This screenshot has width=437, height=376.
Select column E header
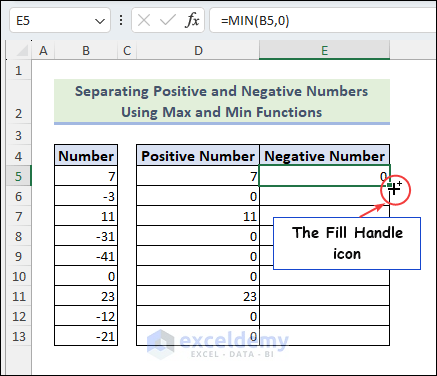[x=324, y=51]
